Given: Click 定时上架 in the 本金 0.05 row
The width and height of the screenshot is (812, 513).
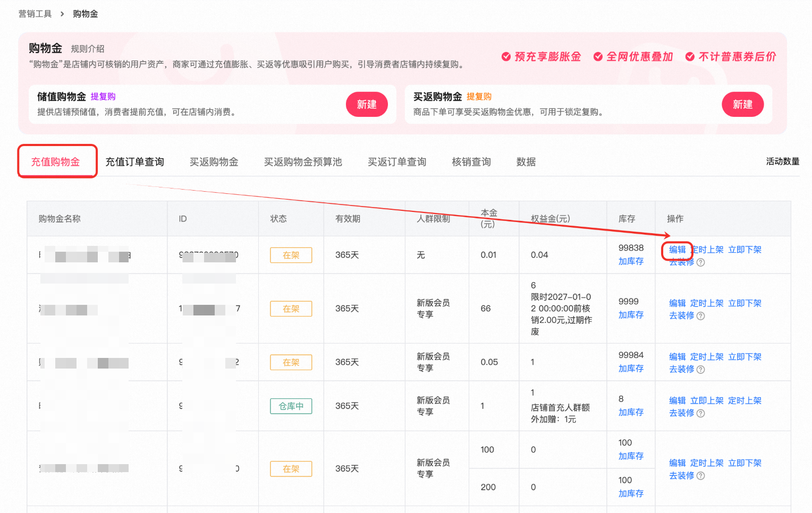Looking at the screenshot, I should pos(707,357).
